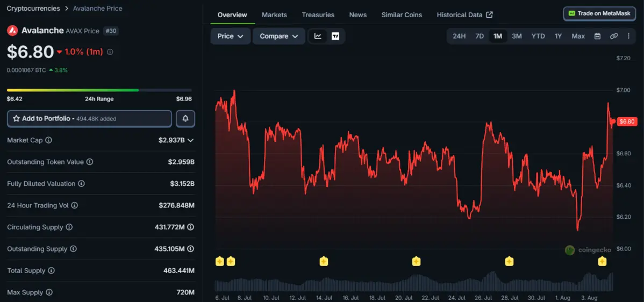Image resolution: width=644 pixels, height=302 pixels.
Task: Click Trade on MetaMask button
Action: tap(599, 13)
